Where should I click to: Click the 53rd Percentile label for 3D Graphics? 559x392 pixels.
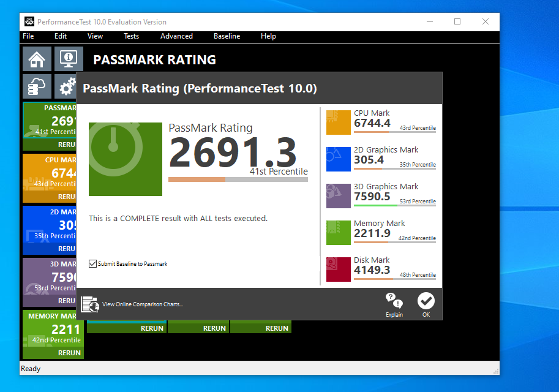pos(418,201)
